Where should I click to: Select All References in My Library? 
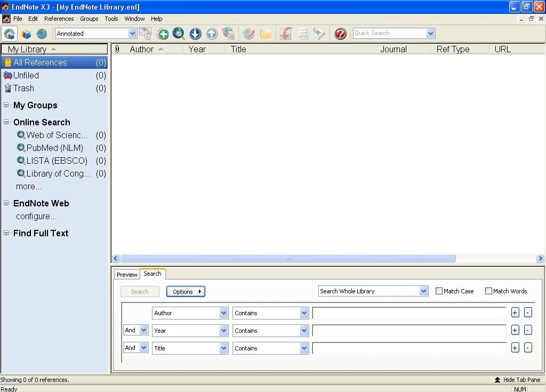(54, 63)
